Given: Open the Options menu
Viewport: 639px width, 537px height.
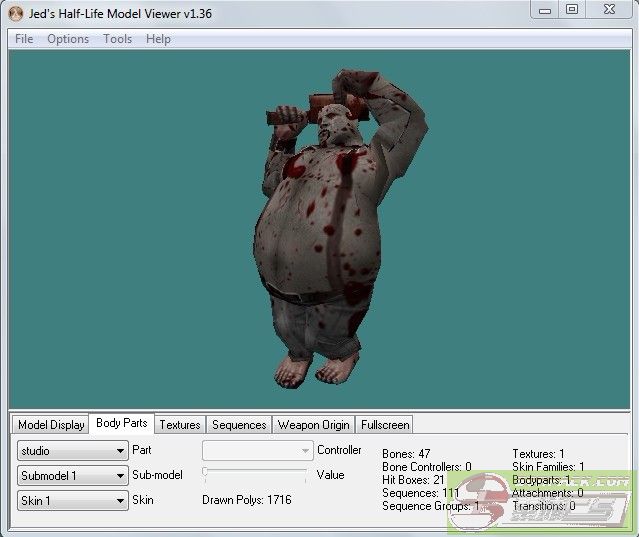Looking at the screenshot, I should point(68,39).
